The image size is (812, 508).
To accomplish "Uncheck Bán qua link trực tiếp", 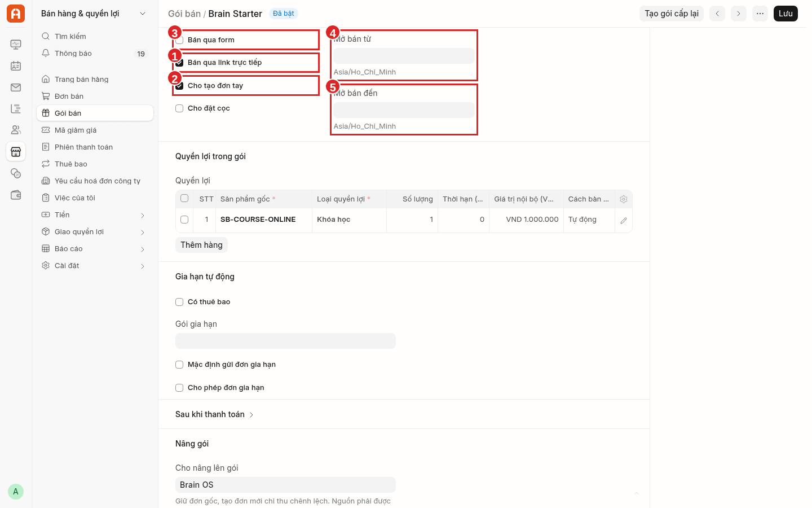I will pyautogui.click(x=179, y=63).
